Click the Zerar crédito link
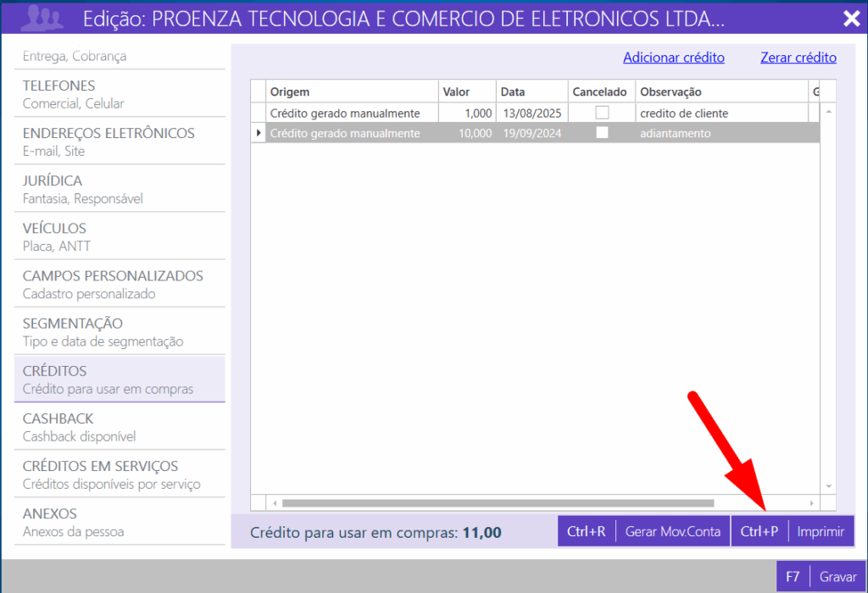868x593 pixels. [798, 58]
